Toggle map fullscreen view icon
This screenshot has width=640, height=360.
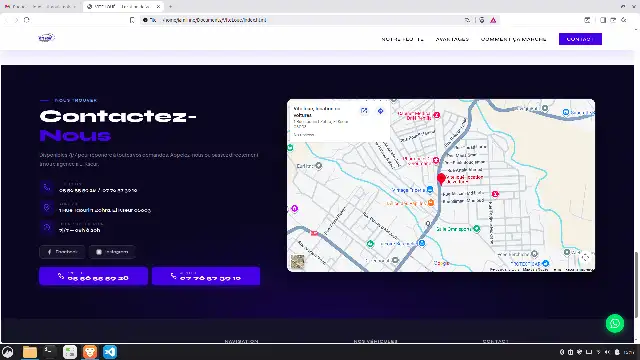(585, 257)
